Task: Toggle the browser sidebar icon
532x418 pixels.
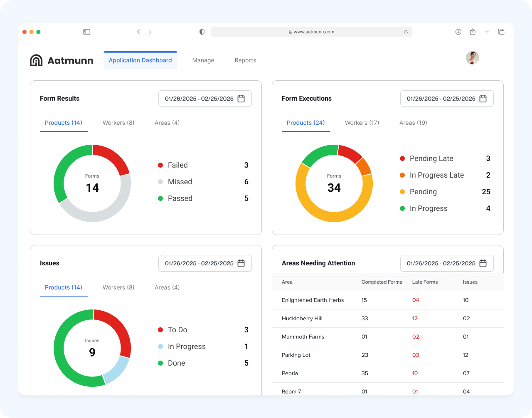Action: pos(86,32)
